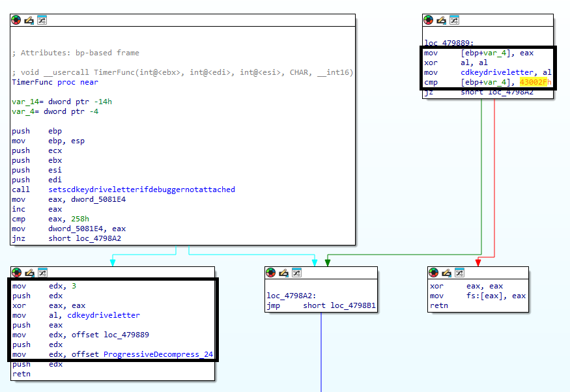The height and width of the screenshot is (392, 570).
Task: Click the pencil edit icon above 'mov edx, 3'
Action: coord(29,272)
